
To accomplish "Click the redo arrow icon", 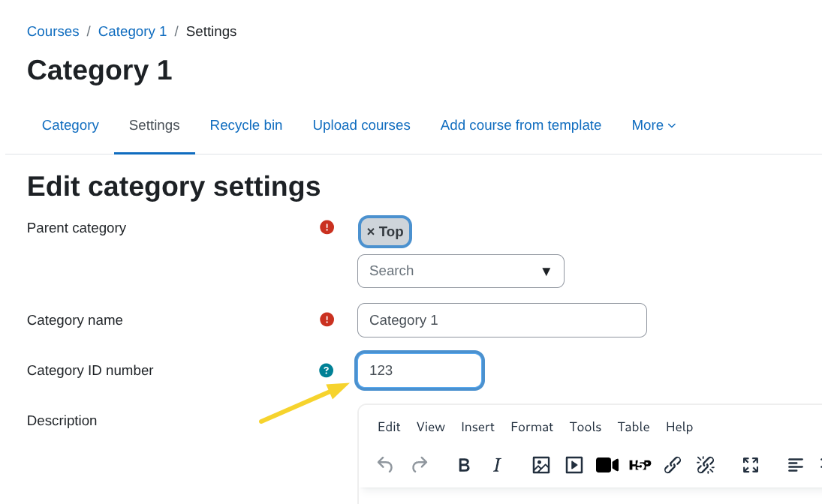I will coord(420,465).
